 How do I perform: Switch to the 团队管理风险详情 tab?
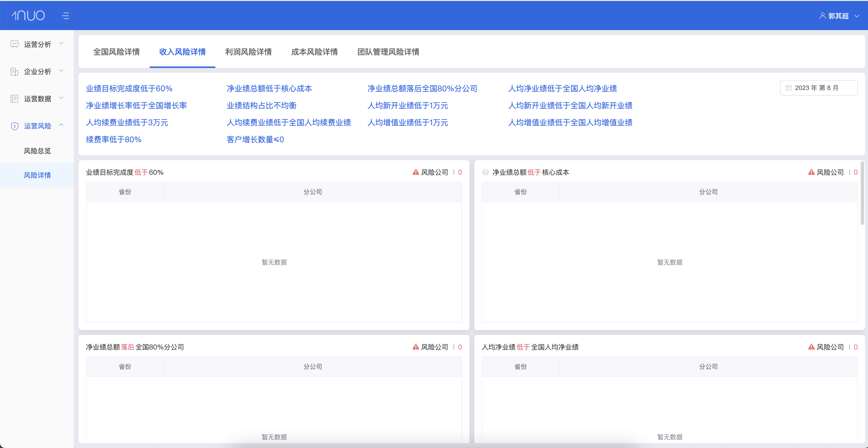(x=389, y=52)
